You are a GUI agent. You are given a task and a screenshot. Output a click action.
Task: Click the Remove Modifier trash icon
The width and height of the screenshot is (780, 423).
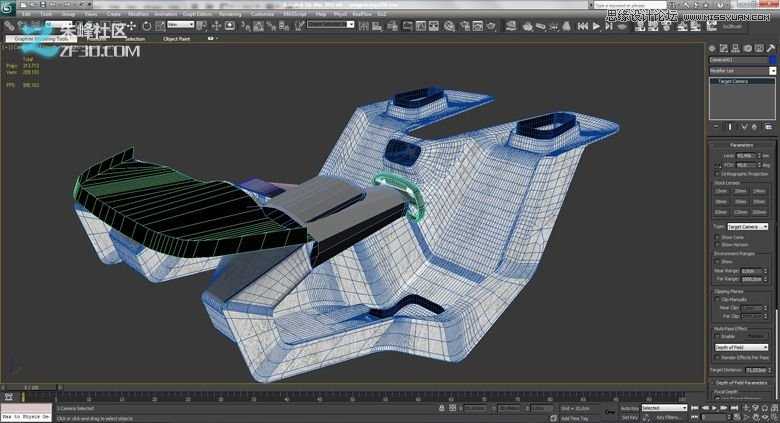tap(754, 127)
